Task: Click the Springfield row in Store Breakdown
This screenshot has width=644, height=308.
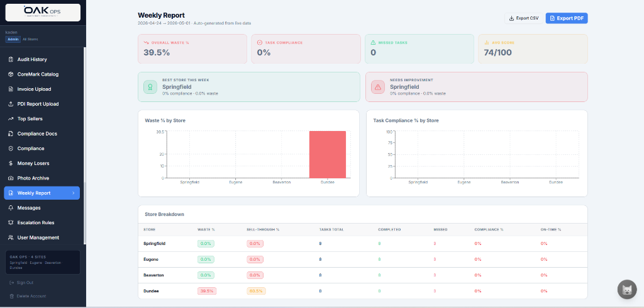Action: (363, 243)
